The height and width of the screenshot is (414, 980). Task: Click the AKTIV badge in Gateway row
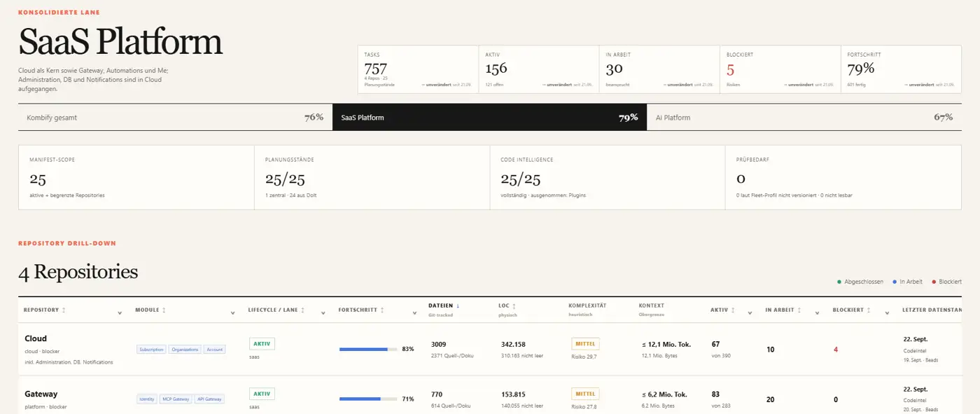coord(262,394)
